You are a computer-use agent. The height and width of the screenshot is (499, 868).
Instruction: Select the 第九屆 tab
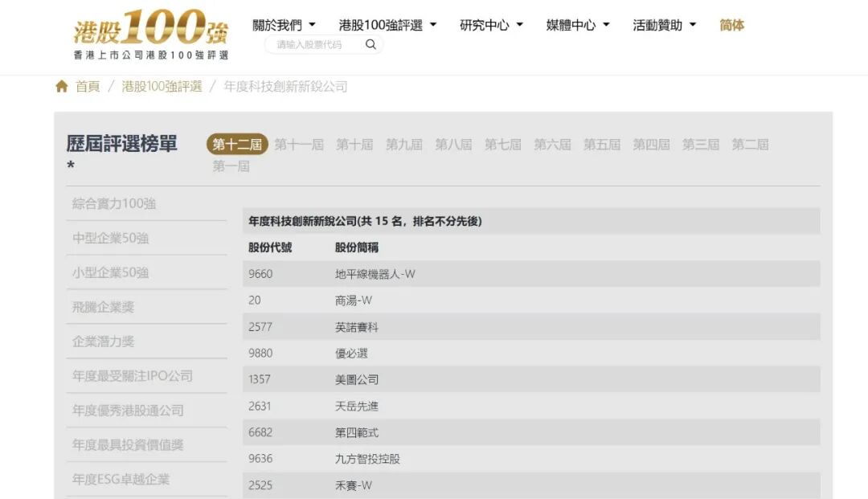click(x=404, y=145)
